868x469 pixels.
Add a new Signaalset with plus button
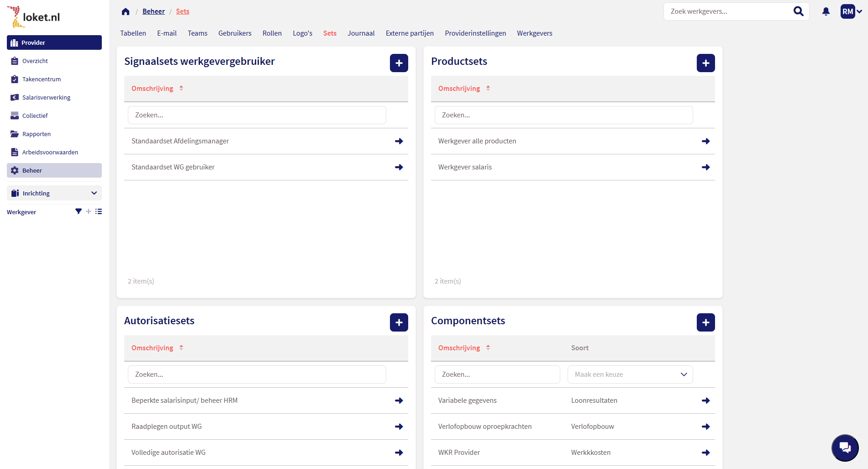[x=399, y=63]
